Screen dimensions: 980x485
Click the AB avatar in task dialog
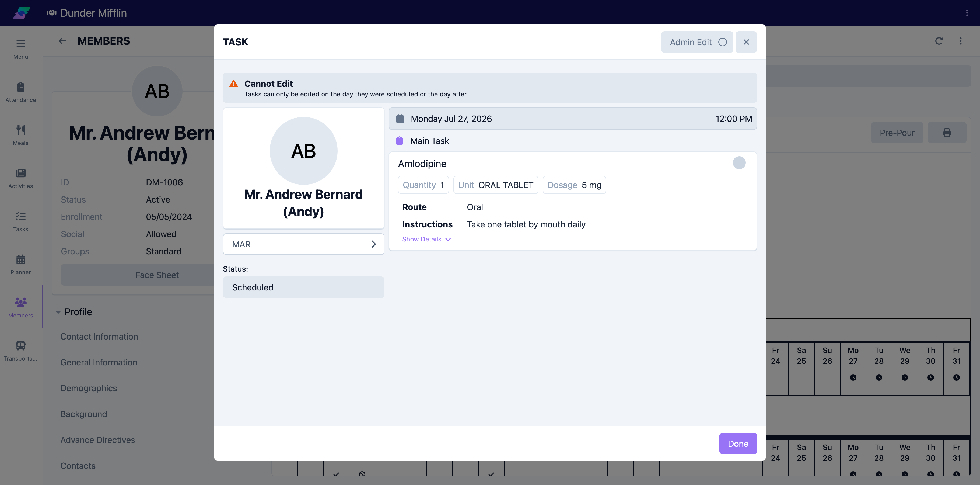tap(303, 151)
